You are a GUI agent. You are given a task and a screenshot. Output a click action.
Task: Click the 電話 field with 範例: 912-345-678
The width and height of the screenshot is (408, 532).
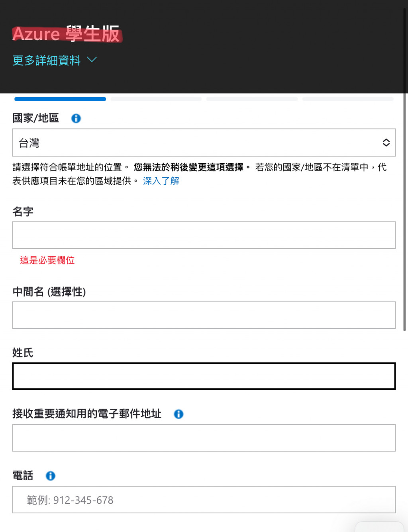click(204, 500)
